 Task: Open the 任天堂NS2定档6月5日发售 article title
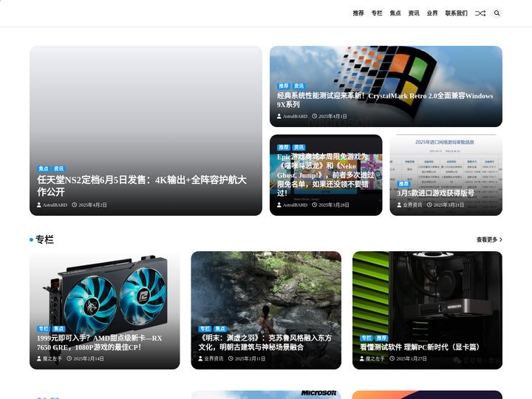point(142,185)
